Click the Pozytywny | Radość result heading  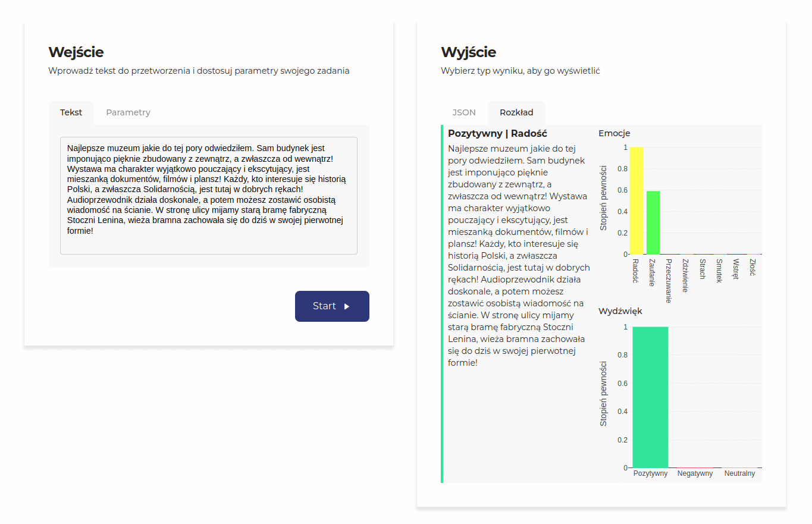tap(497, 134)
